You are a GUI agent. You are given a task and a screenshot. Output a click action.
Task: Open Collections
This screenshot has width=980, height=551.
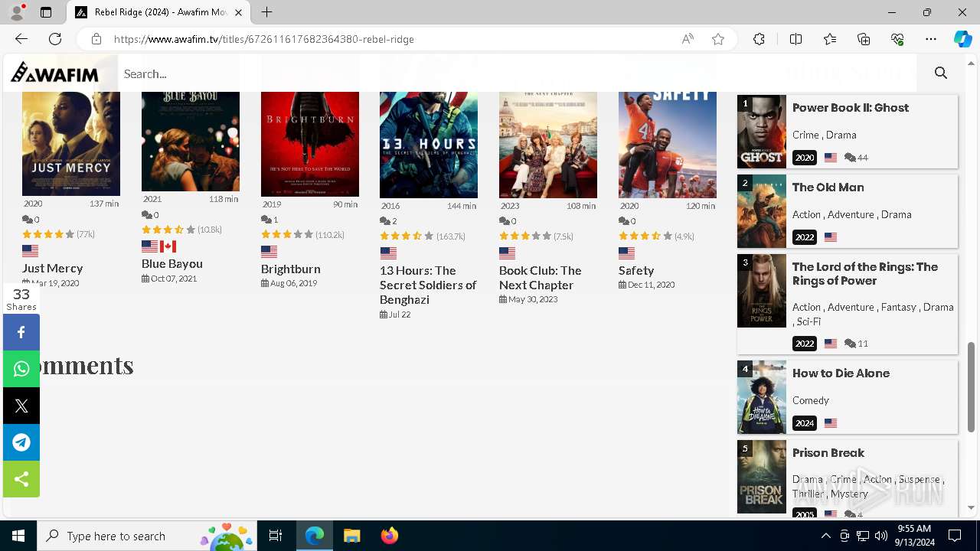click(x=864, y=39)
